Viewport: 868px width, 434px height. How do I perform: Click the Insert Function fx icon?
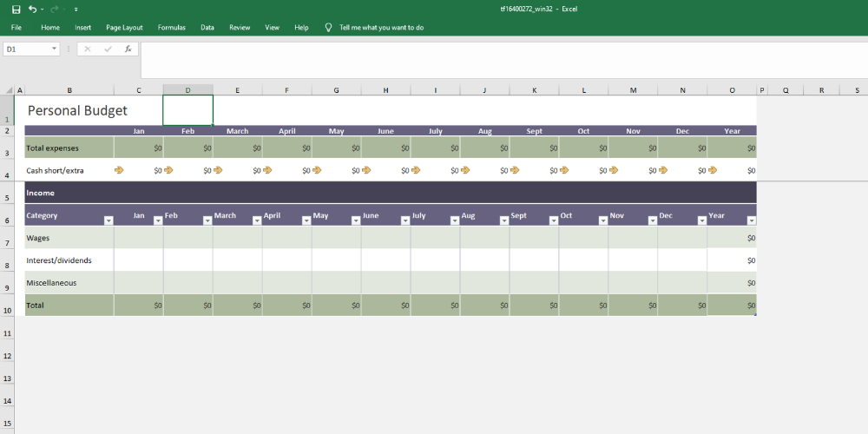click(128, 49)
